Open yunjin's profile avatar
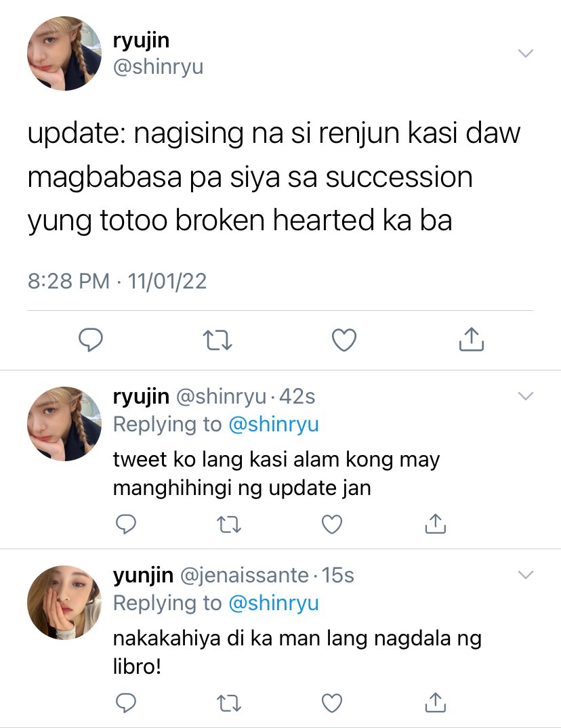This screenshot has height=728, width=561. 64,603
